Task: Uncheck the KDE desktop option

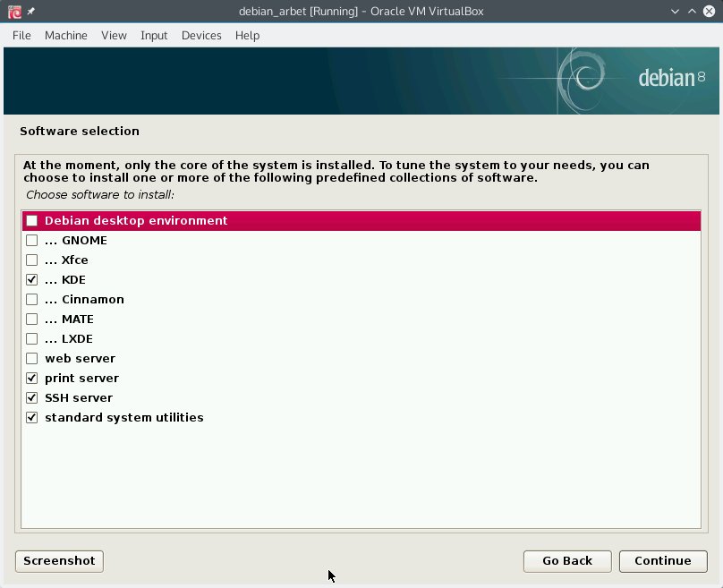Action: [x=32, y=280]
